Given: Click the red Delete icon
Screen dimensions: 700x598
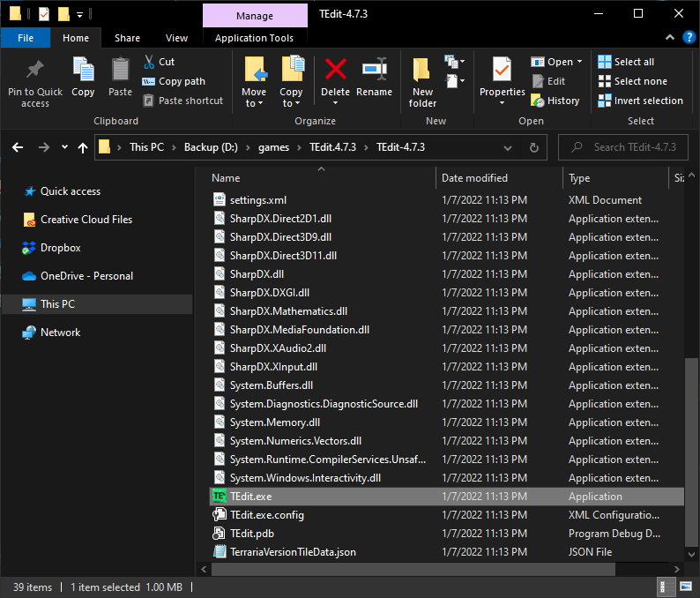Looking at the screenshot, I should pos(335,71).
